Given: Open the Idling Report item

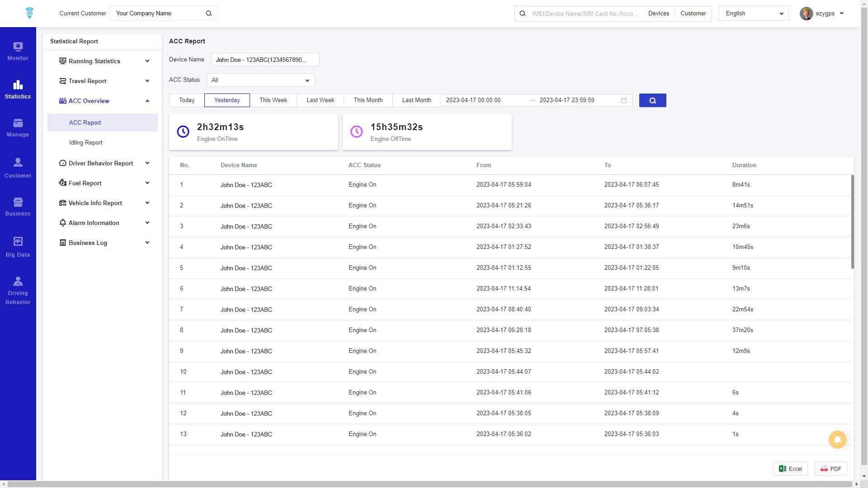Looking at the screenshot, I should (86, 143).
